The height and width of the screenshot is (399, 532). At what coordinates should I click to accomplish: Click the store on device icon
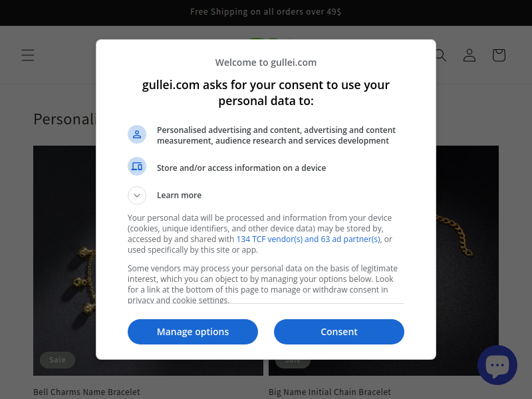(137, 166)
